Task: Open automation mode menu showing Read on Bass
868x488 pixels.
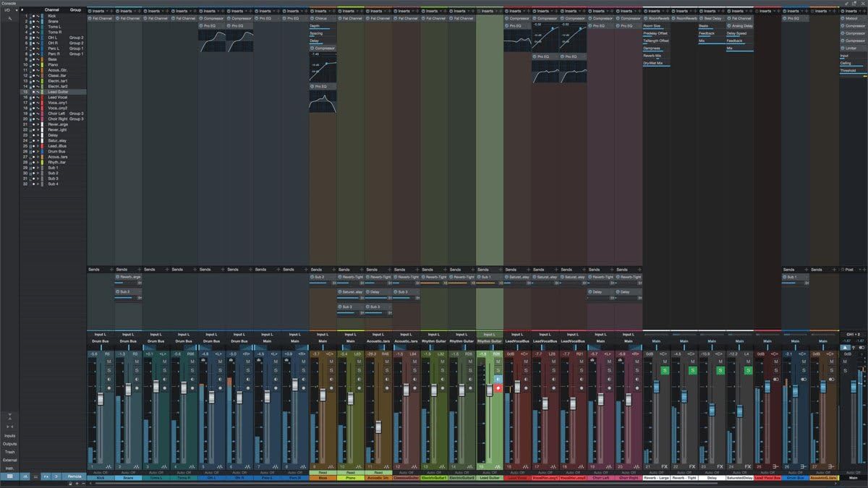Action: click(323, 472)
